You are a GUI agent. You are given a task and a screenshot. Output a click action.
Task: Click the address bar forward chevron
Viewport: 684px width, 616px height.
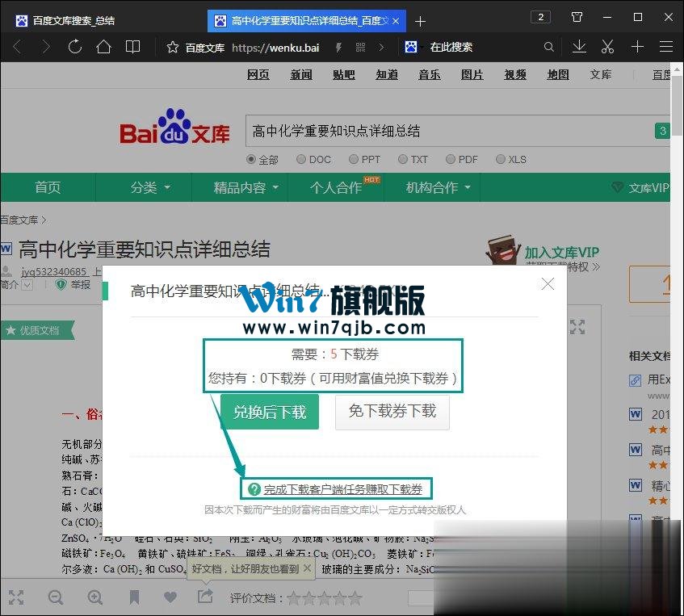click(x=381, y=47)
